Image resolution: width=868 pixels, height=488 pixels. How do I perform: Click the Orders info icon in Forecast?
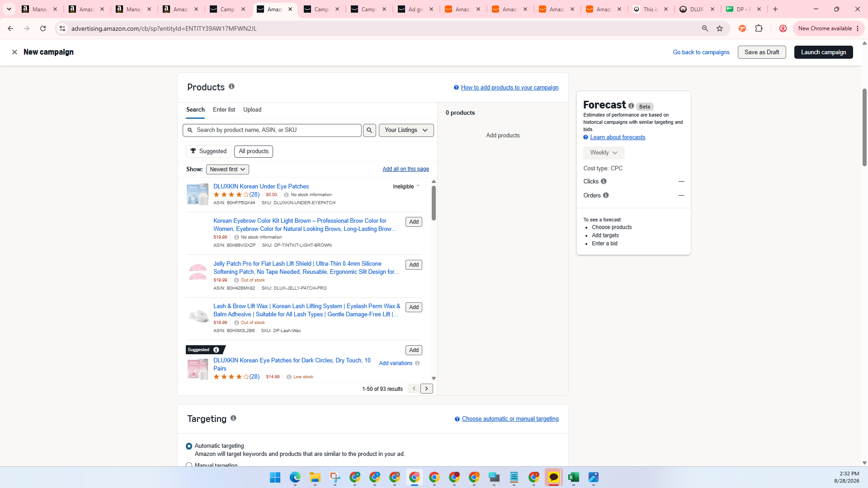(x=606, y=196)
